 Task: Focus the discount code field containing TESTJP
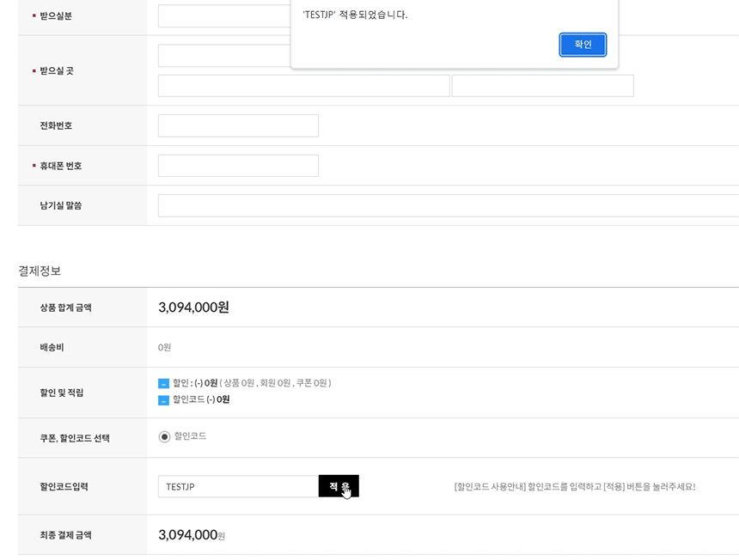click(238, 487)
